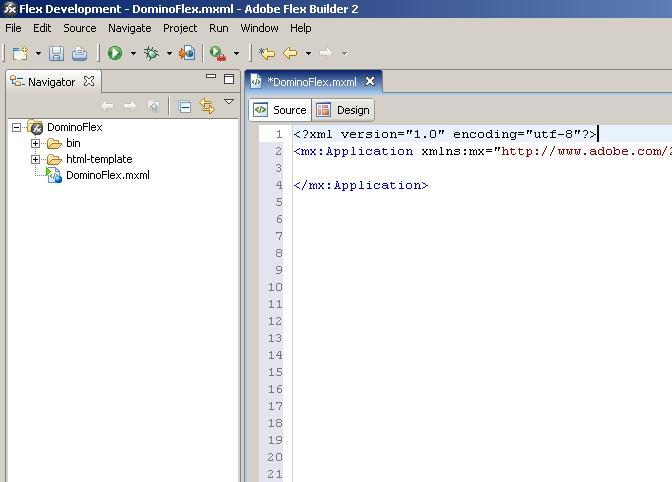Click the xml version declaration on line 1
The height and width of the screenshot is (482, 672).
click(445, 135)
